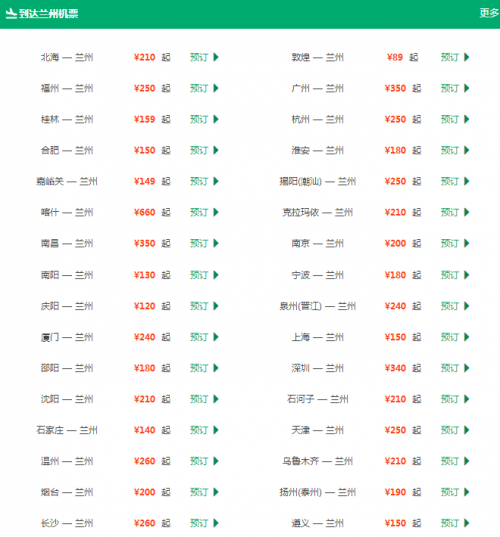Open the 乌鲁木齐 — 兰州 route
Screen dimensions: 500x537
point(317,461)
